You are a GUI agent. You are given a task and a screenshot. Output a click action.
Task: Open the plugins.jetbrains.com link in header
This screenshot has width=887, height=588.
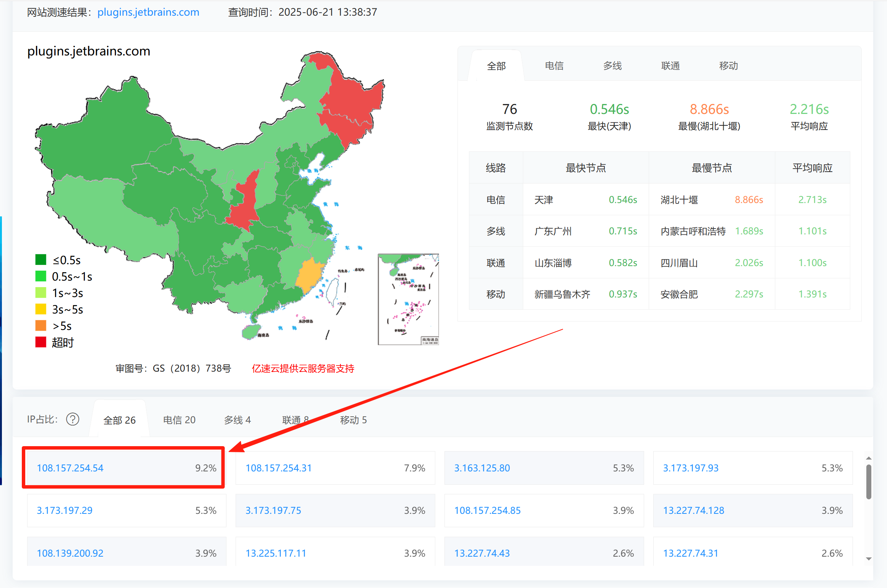(x=148, y=12)
